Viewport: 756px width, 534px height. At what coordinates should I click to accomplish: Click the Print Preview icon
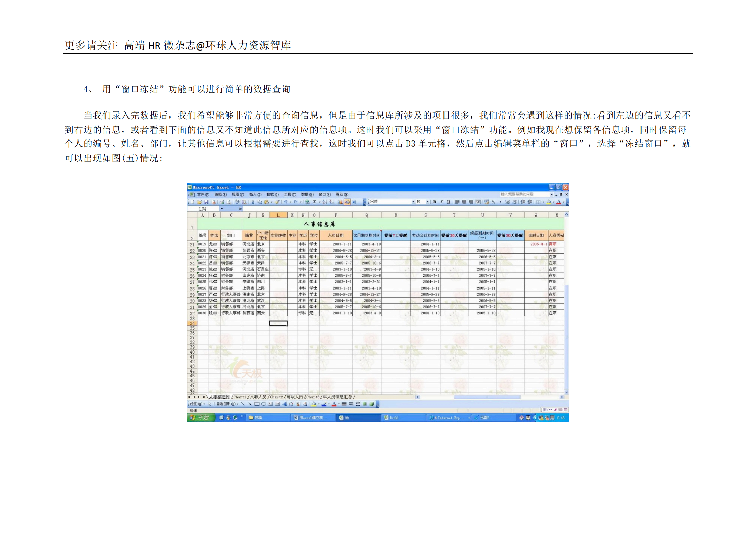click(229, 202)
